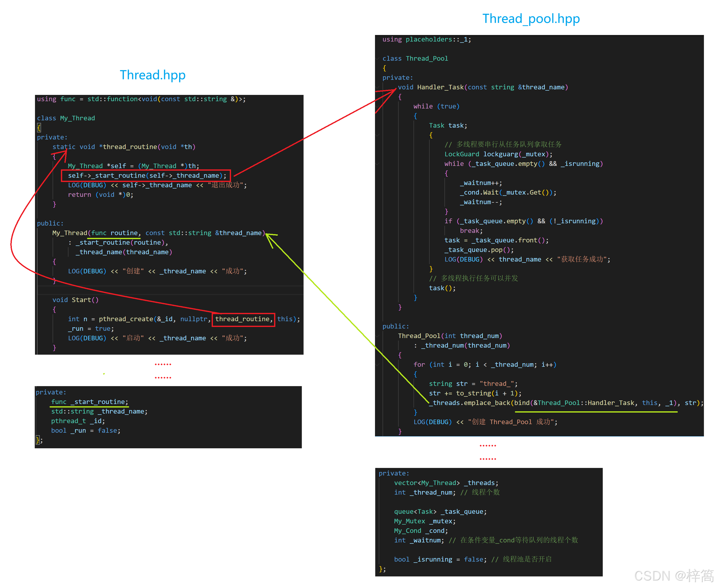
Task: Collapse the Handler_Task function fold chevron
Action: 378,87
